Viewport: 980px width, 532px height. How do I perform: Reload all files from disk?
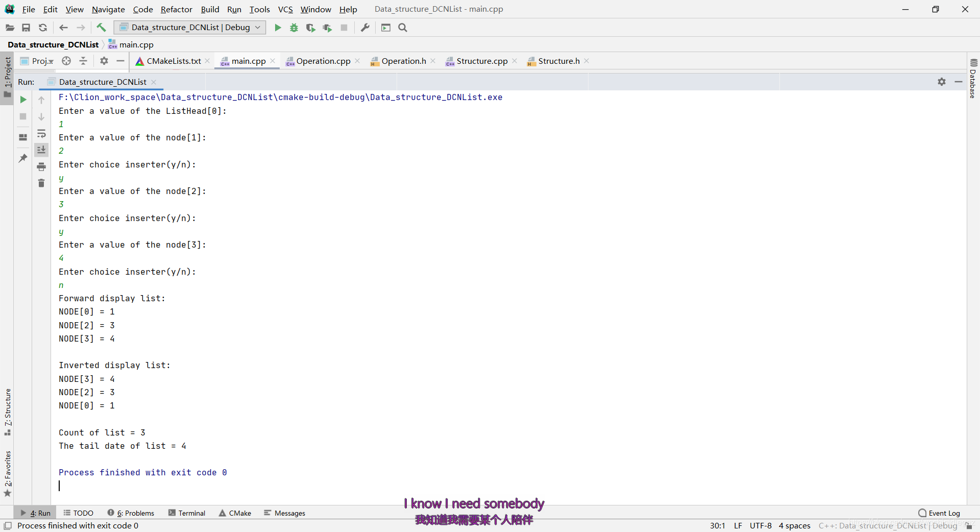tap(43, 28)
